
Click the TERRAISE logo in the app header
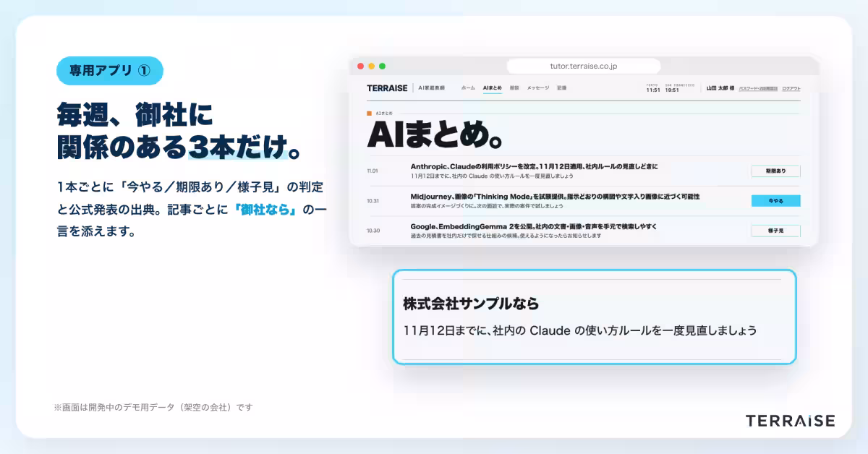click(387, 87)
